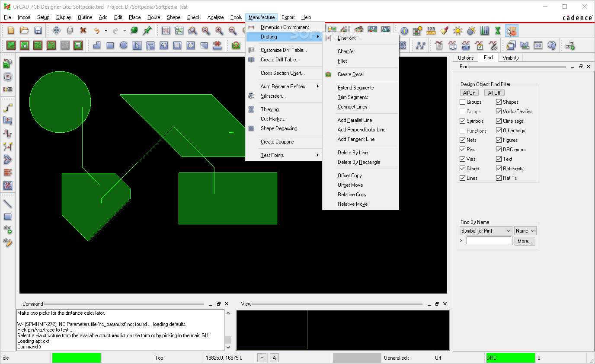Click the Open folder icon
This screenshot has height=364, width=595.
coord(25,31)
